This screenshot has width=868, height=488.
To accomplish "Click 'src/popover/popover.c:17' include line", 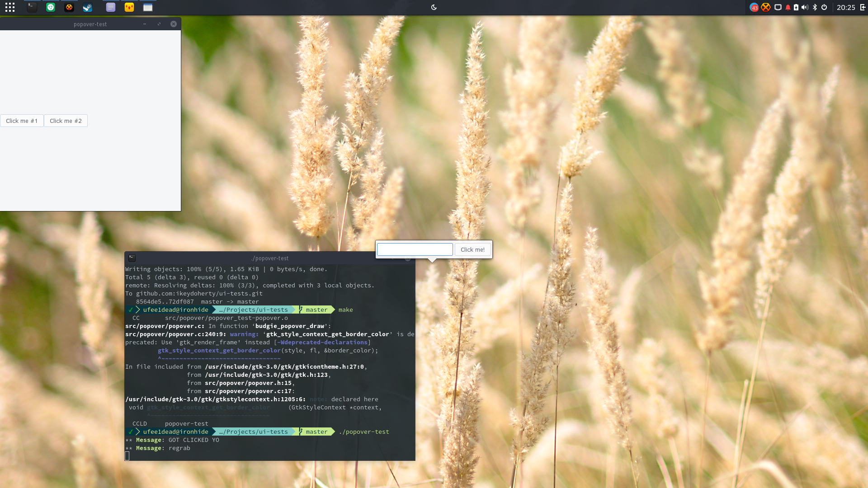I will [248, 391].
